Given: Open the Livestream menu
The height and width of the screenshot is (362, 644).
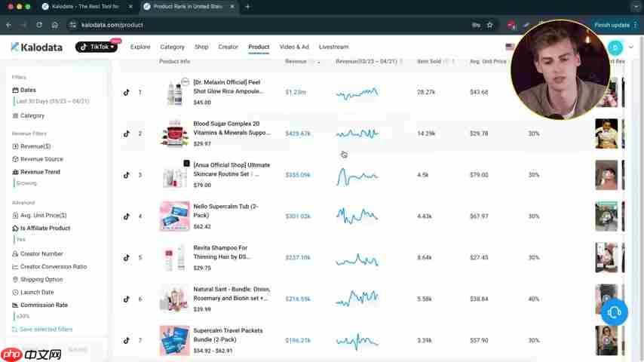Looking at the screenshot, I should point(333,47).
